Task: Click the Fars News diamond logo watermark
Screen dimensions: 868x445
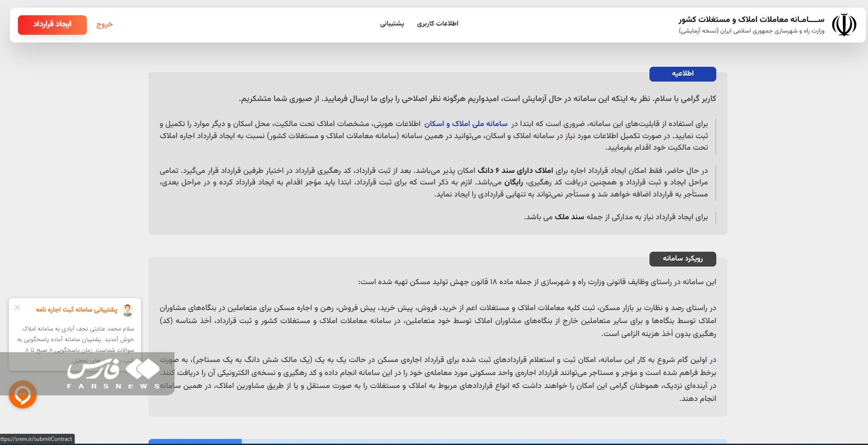Action: 143,369
